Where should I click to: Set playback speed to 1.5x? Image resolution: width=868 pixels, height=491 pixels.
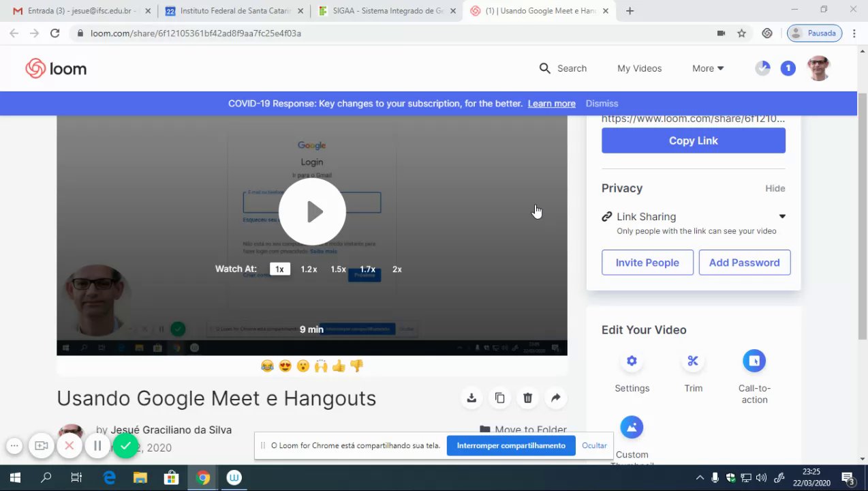(x=338, y=269)
